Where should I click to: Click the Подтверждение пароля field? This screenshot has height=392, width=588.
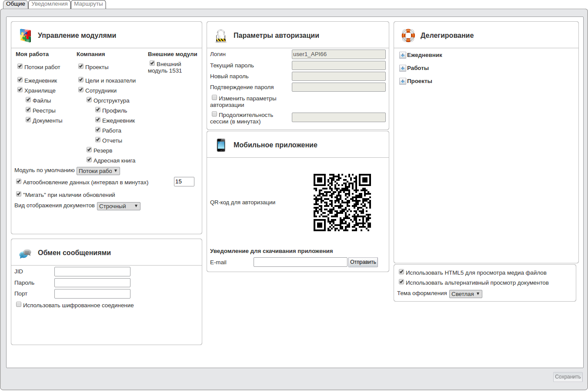click(339, 87)
